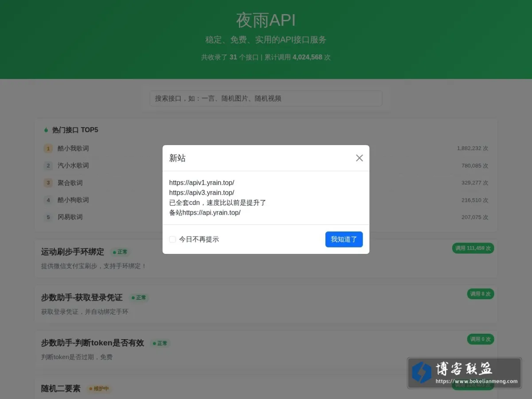Click the 新站 dialog title
Screen dimensions: 532x399
pos(177,158)
